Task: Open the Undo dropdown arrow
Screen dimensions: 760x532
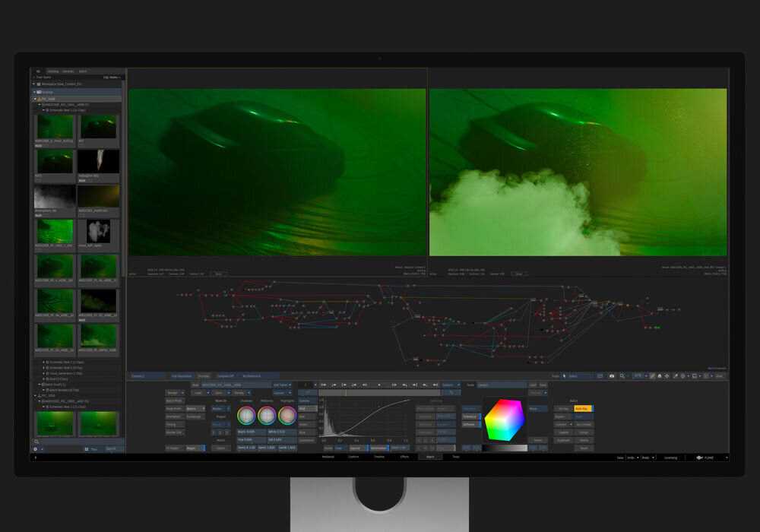Action: (x=638, y=458)
